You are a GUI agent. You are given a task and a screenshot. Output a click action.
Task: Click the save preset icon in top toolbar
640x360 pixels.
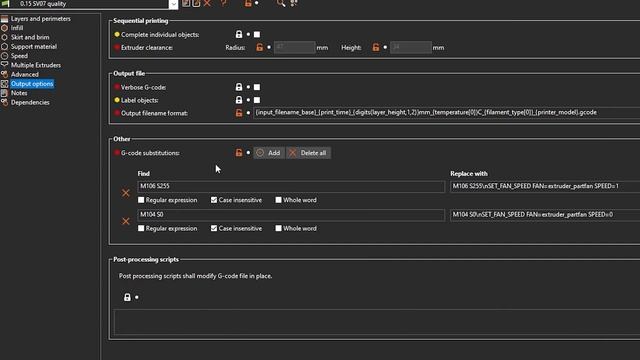(186, 3)
